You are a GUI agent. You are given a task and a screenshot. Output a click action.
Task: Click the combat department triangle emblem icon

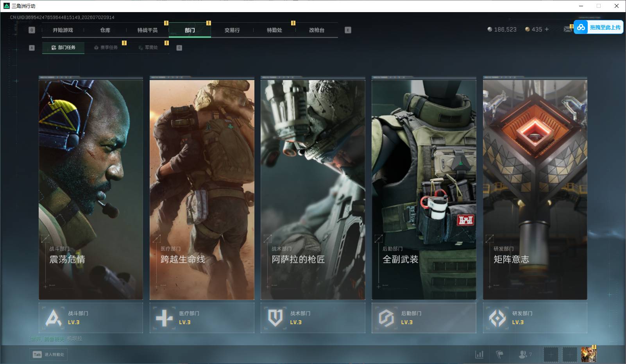click(x=54, y=318)
